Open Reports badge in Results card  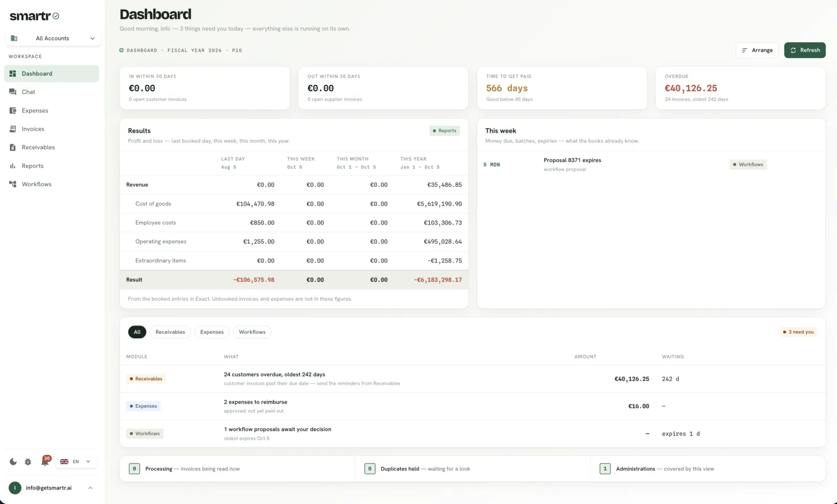pyautogui.click(x=445, y=131)
